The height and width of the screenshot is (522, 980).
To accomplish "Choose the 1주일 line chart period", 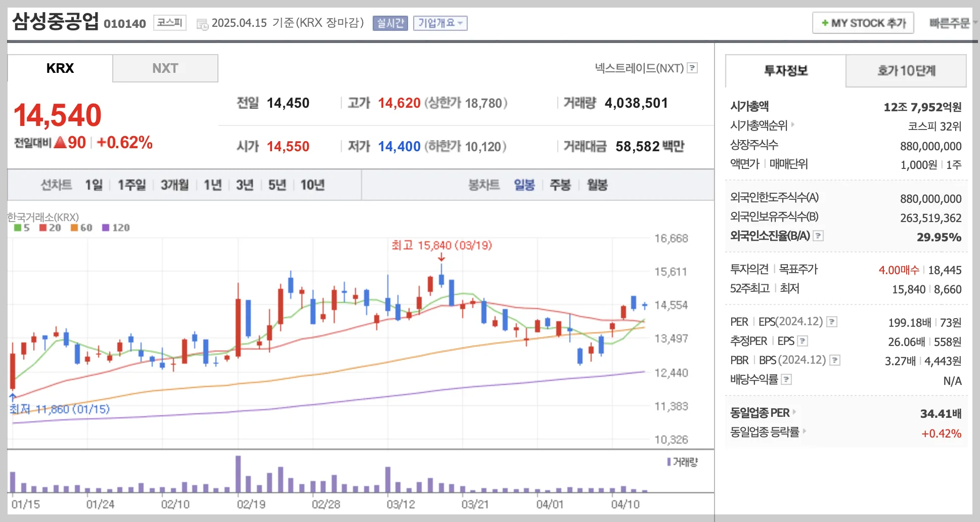I will tap(131, 185).
